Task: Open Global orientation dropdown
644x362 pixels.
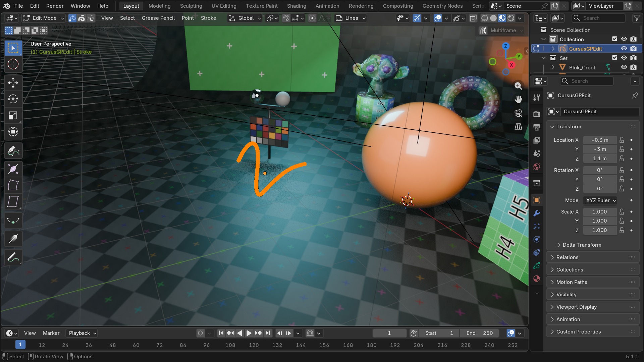Action: pyautogui.click(x=245, y=18)
